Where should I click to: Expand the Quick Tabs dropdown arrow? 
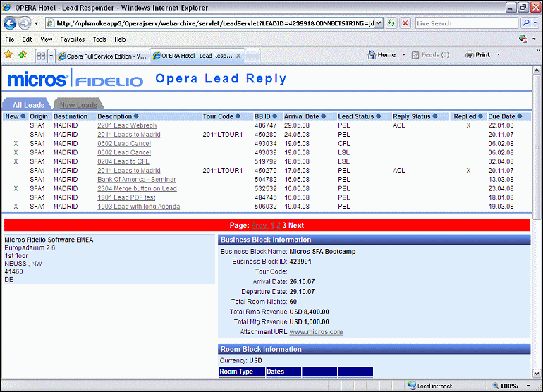[50, 55]
